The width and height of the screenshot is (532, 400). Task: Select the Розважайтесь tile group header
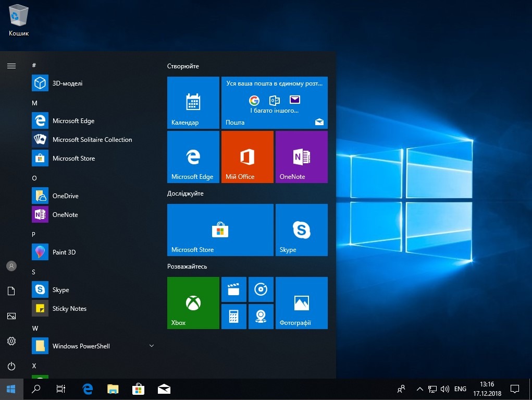(x=187, y=266)
